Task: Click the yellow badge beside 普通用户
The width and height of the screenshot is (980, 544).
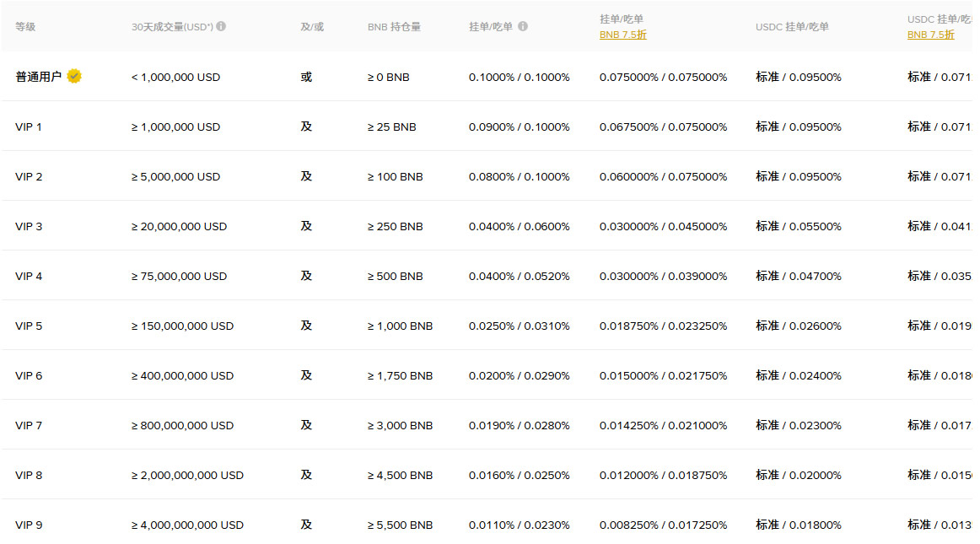Action: coord(74,77)
